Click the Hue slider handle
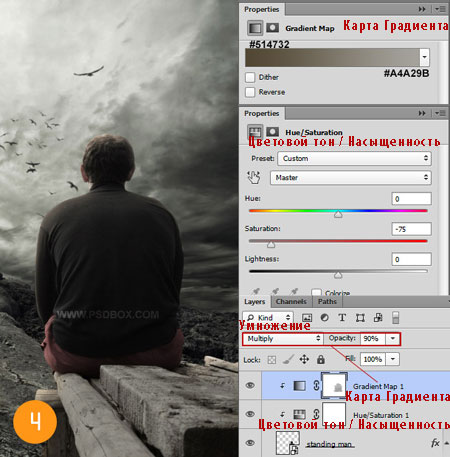Viewport: 450px width, 457px height. [338, 214]
